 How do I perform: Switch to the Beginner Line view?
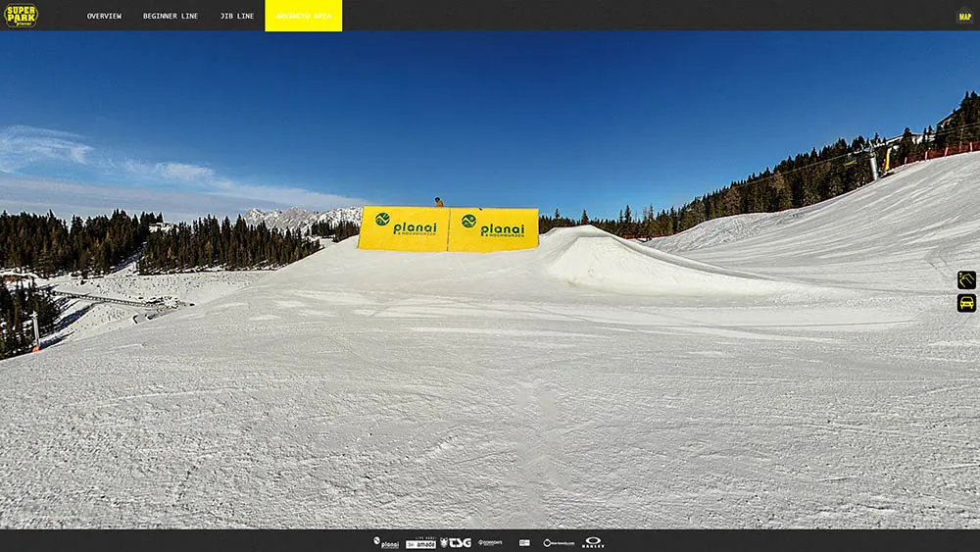pyautogui.click(x=170, y=16)
